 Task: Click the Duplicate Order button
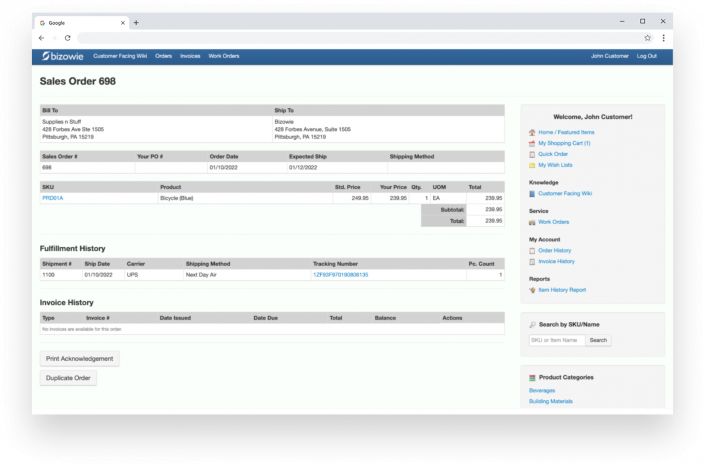click(x=68, y=378)
